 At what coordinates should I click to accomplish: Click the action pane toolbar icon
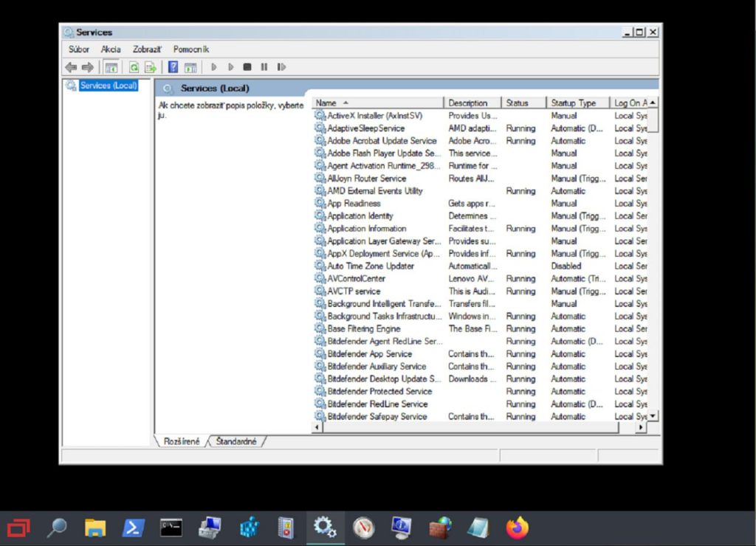[x=190, y=67]
